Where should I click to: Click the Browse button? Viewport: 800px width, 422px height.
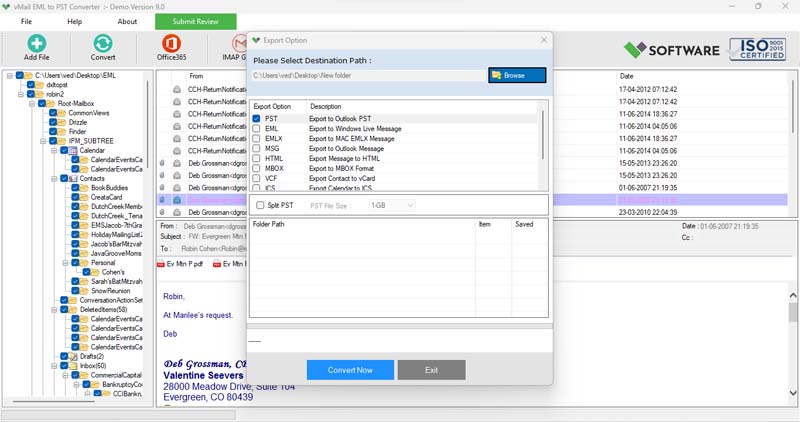[517, 75]
